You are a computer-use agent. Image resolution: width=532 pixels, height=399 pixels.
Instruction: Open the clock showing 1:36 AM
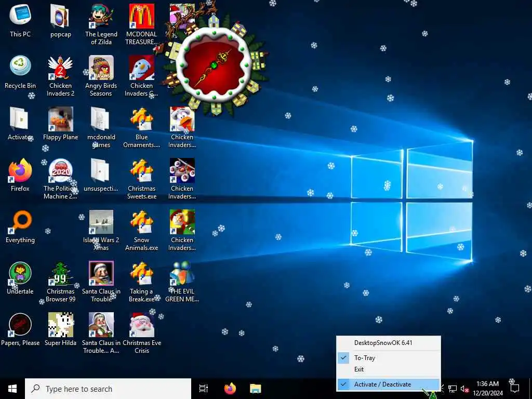[x=487, y=389]
